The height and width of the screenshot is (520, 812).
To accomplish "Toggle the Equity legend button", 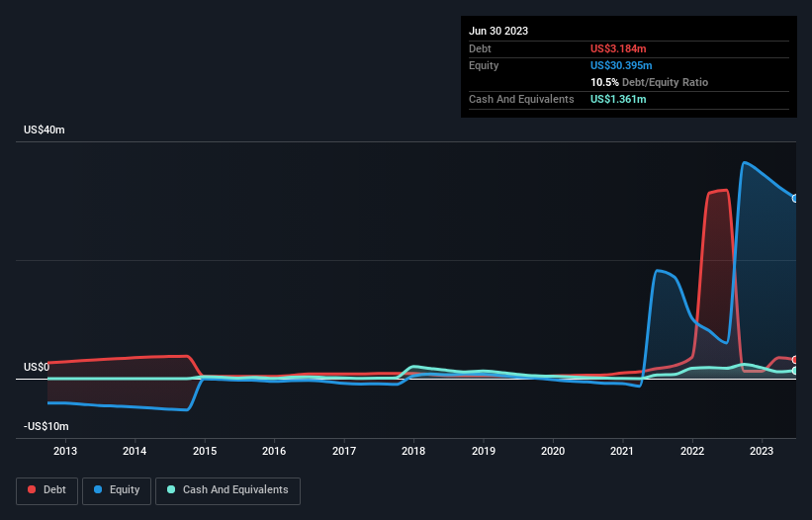I will 117,490.
